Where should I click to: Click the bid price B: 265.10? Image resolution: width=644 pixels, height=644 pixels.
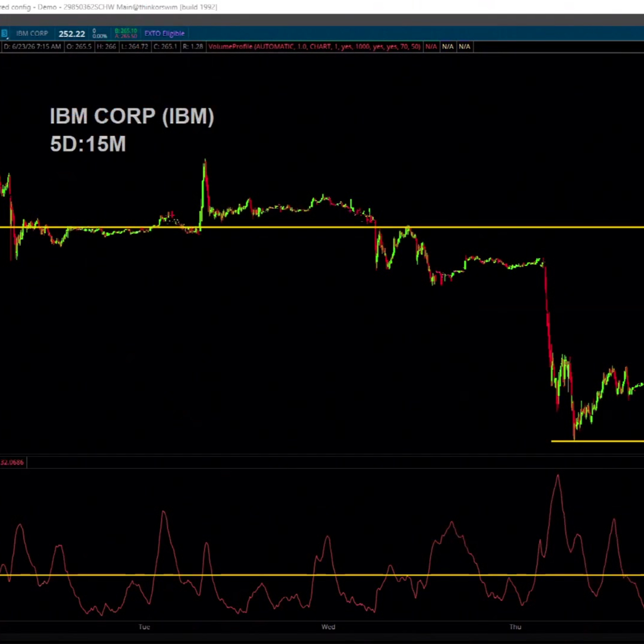[x=126, y=31]
